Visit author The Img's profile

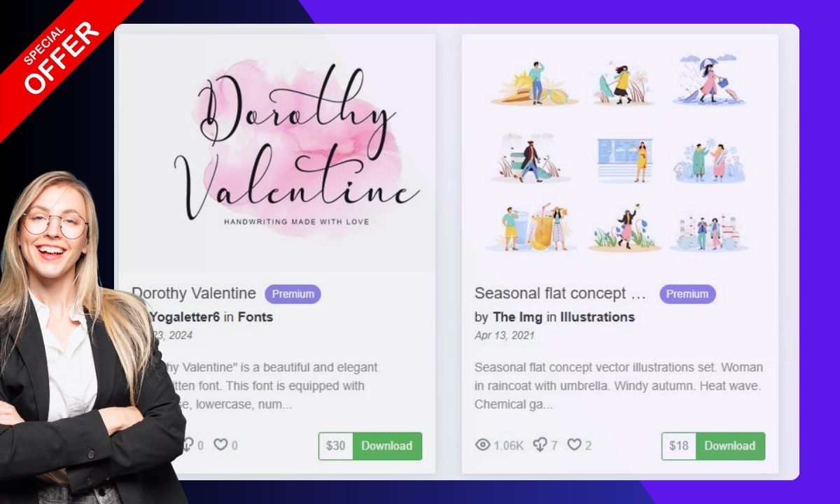(x=518, y=317)
